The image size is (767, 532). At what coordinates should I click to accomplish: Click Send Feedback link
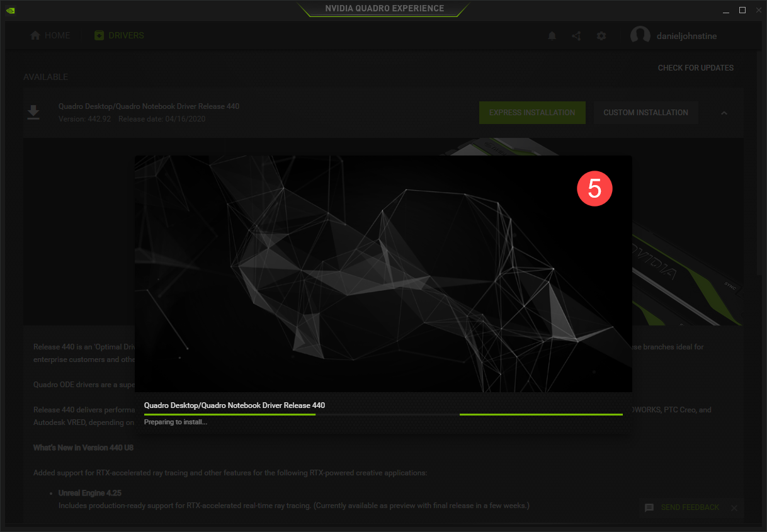(x=690, y=507)
